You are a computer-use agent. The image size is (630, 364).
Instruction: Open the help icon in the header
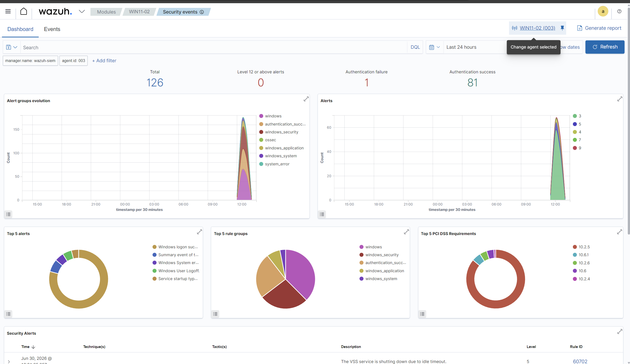click(619, 12)
